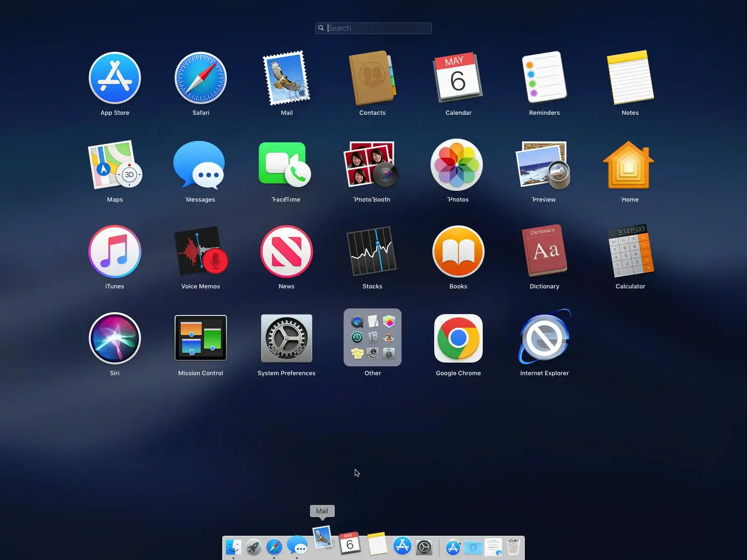Launch Messages from the Launchpad grid
This screenshot has width=747, height=560.
(199, 165)
